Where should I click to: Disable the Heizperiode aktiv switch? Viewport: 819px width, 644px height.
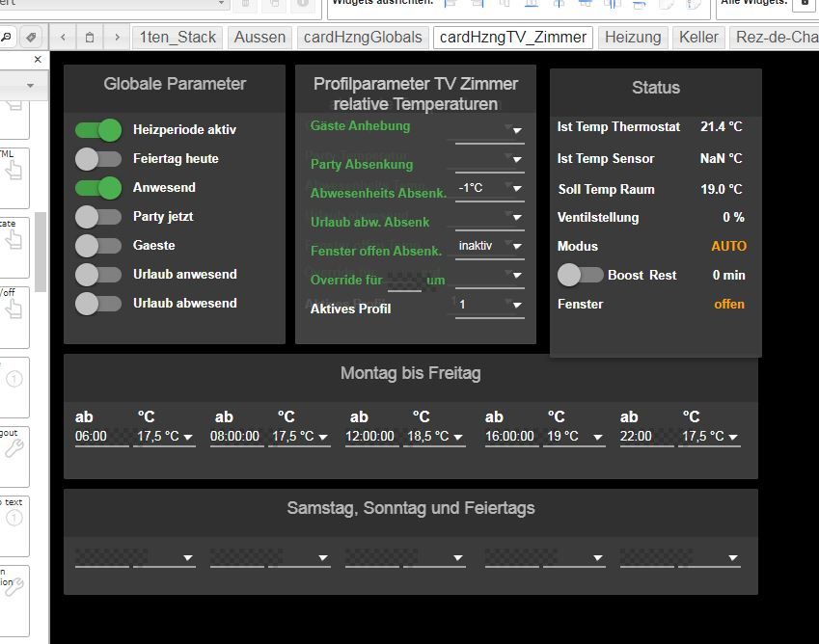pyautogui.click(x=98, y=130)
